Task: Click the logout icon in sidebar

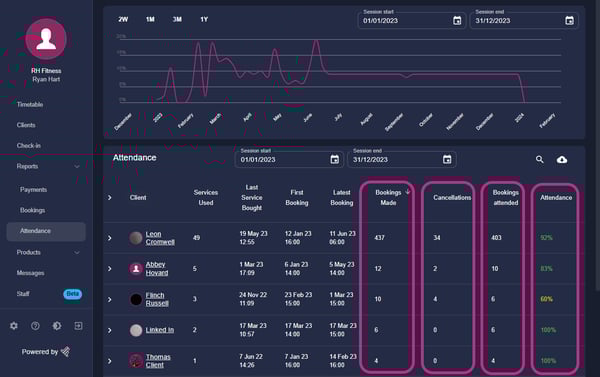Action: [x=78, y=326]
